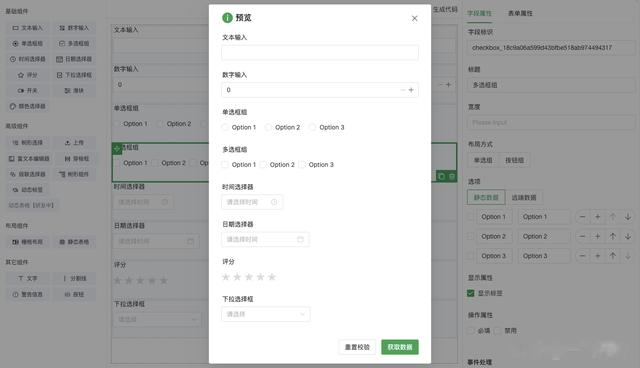Add 时间选择器 component from left panel
Screen dimensions: 640x368
click(27, 59)
